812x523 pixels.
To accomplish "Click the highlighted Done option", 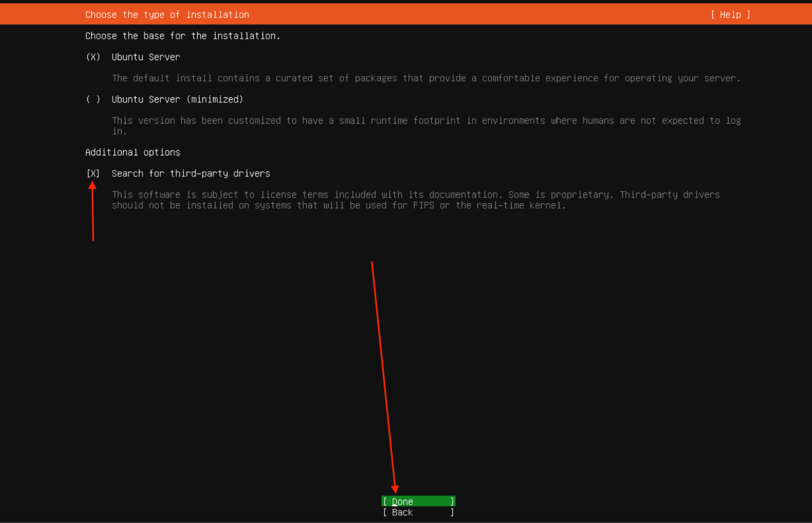I will (x=418, y=501).
